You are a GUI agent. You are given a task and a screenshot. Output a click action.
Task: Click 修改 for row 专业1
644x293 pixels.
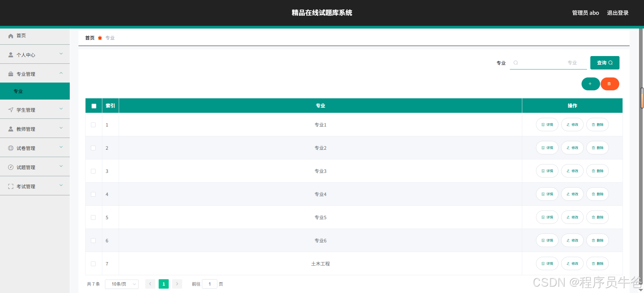coord(572,125)
